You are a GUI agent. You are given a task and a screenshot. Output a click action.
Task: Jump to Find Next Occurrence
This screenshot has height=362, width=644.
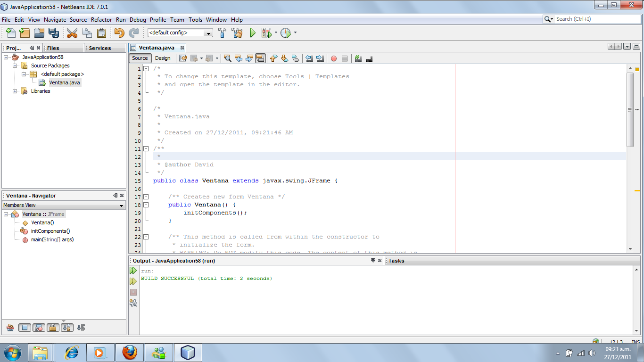tap(249, 58)
